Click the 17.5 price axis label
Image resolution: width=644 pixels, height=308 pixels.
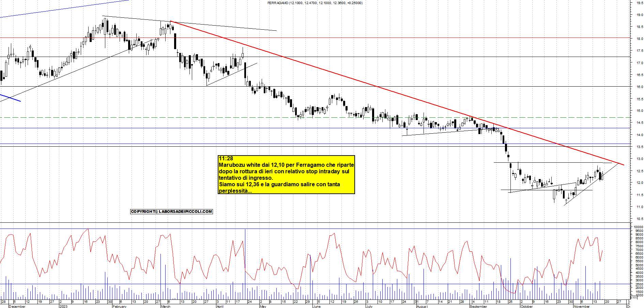pyautogui.click(x=640, y=50)
